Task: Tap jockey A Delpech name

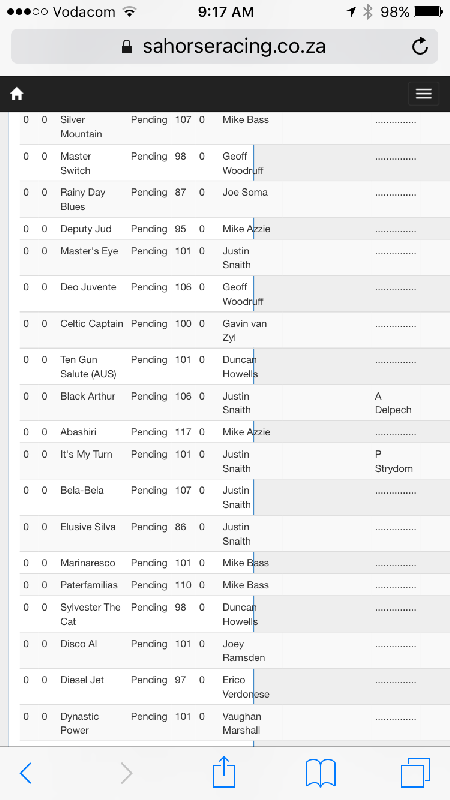Action: coord(393,403)
